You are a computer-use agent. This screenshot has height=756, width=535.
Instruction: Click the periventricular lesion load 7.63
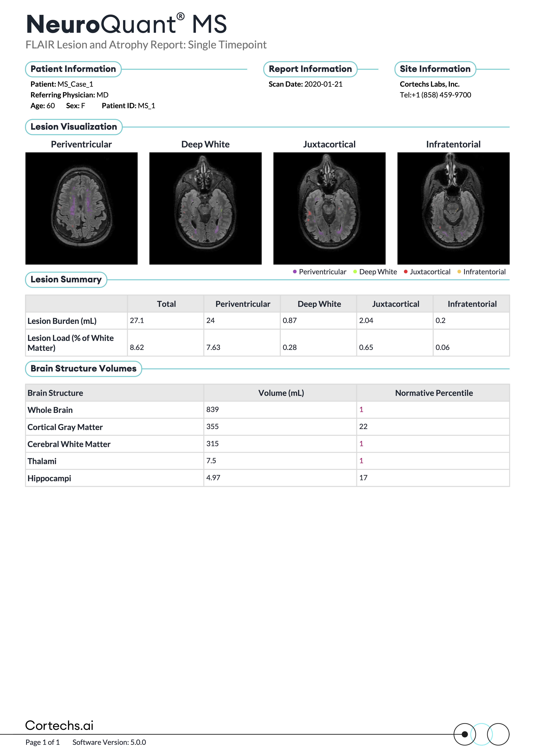(213, 347)
